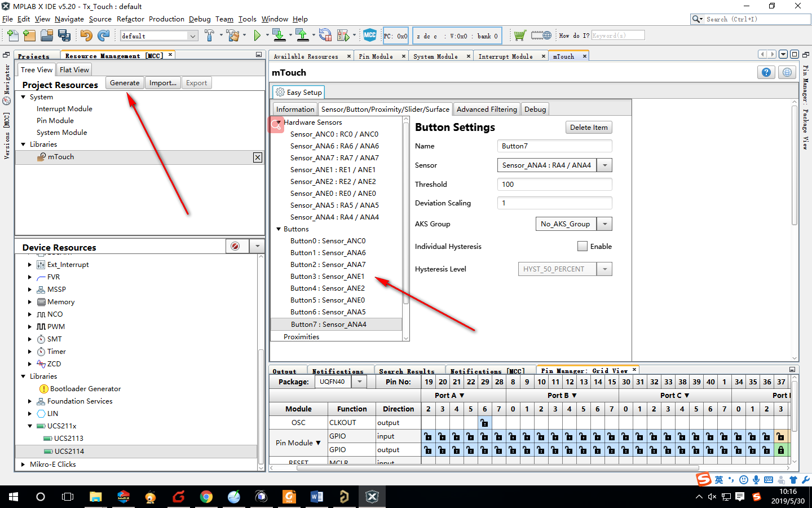
Task: Click the New File toolbar icon
Action: click(x=12, y=36)
